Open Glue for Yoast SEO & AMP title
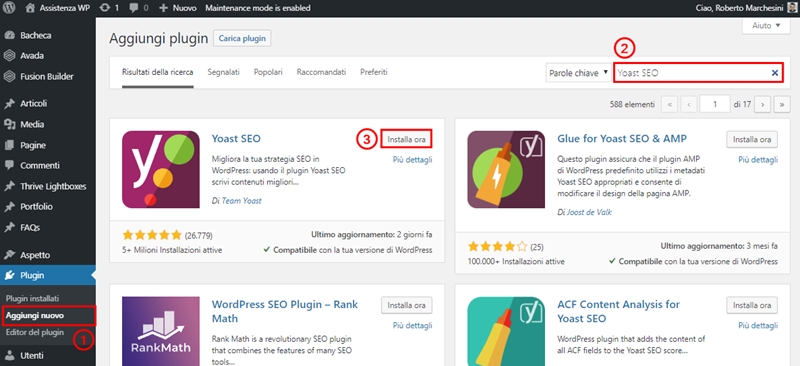Image resolution: width=800 pixels, height=366 pixels. (622, 139)
